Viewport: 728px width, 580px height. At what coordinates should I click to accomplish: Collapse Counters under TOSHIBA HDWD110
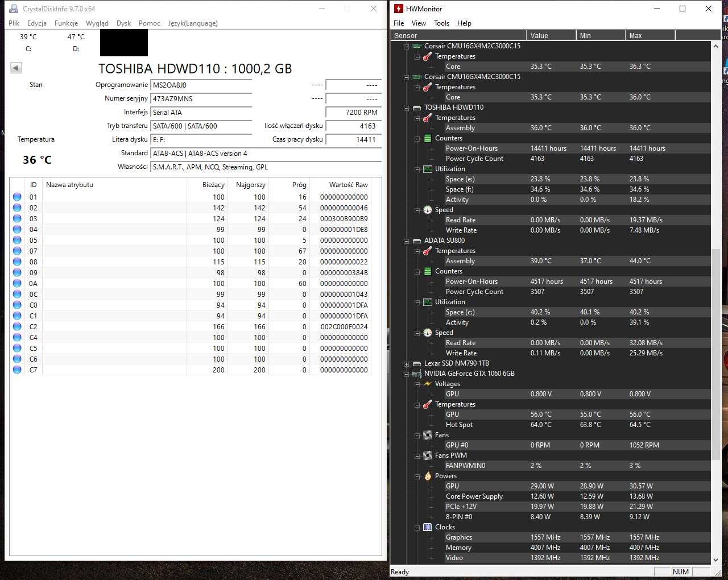point(417,138)
